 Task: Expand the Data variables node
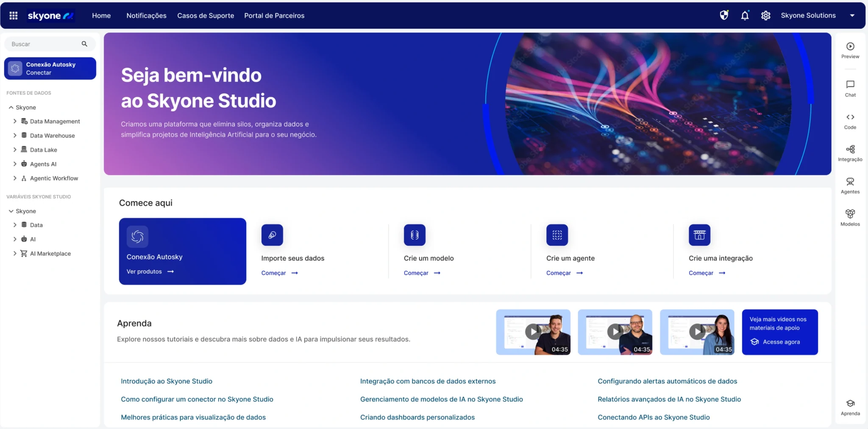click(x=15, y=225)
